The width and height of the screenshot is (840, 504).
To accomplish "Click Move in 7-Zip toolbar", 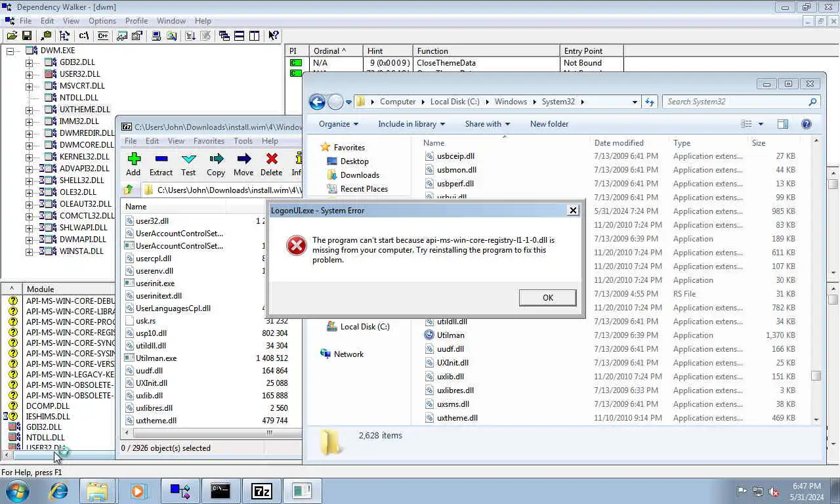I will pos(243,164).
